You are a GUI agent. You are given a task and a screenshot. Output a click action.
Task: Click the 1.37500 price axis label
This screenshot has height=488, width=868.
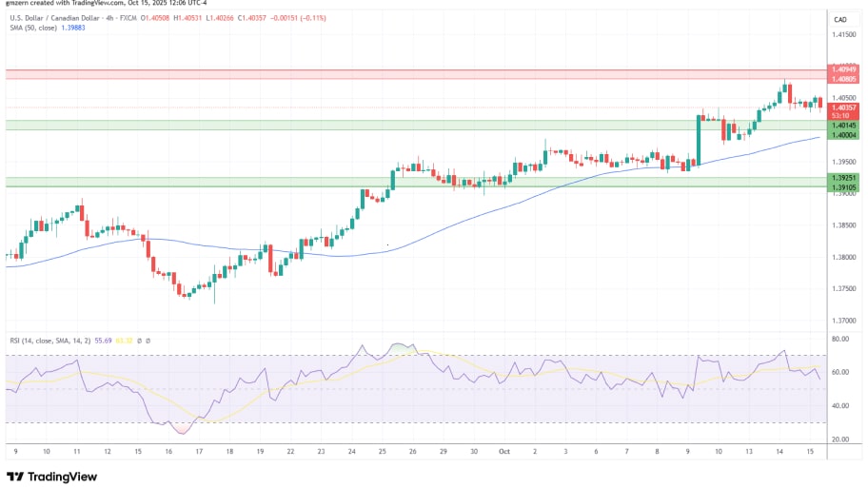pos(844,289)
